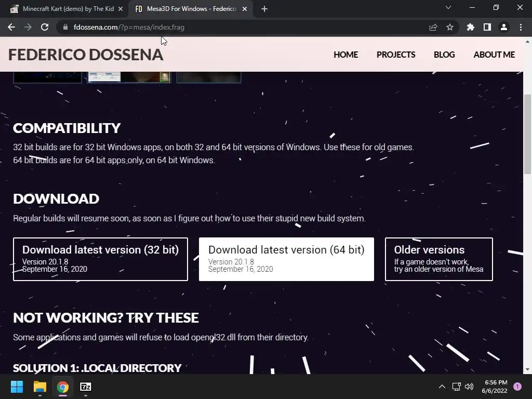Click the COMPATIBILITY heading
The image size is (532, 399).
[x=67, y=128]
